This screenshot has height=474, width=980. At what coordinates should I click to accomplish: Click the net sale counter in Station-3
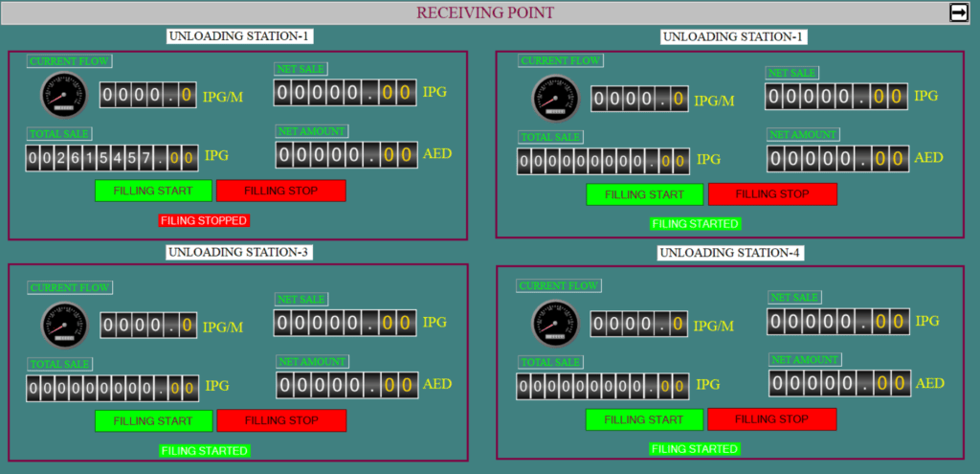click(345, 323)
